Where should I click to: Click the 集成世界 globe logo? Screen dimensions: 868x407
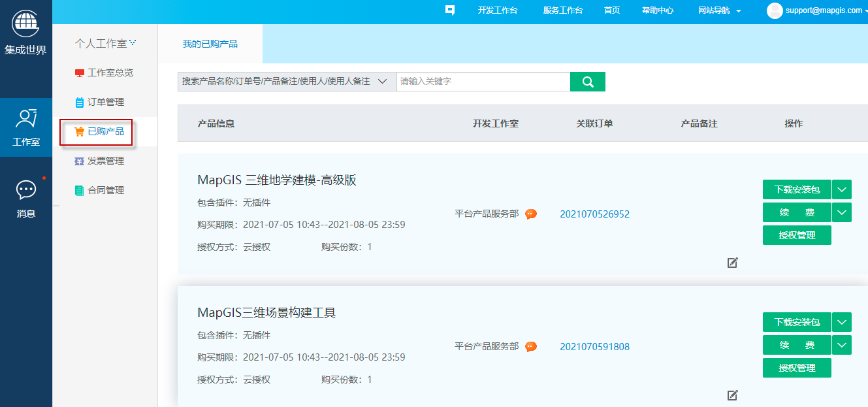[x=25, y=24]
